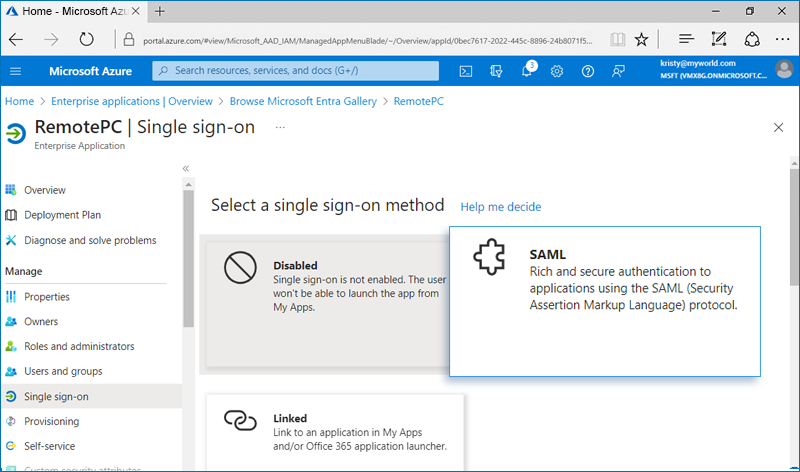The image size is (800, 472).
Task: Click the Azure search resources field
Action: point(296,71)
